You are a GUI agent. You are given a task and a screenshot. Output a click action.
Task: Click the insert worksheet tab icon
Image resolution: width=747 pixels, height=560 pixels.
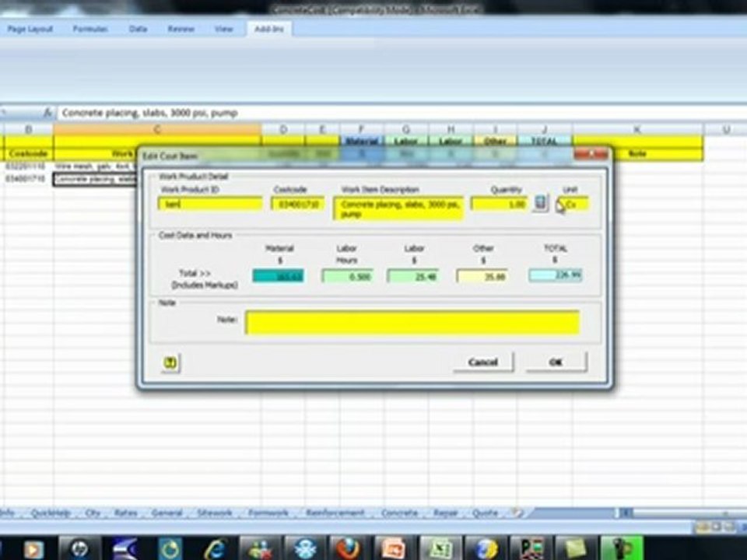click(x=517, y=513)
